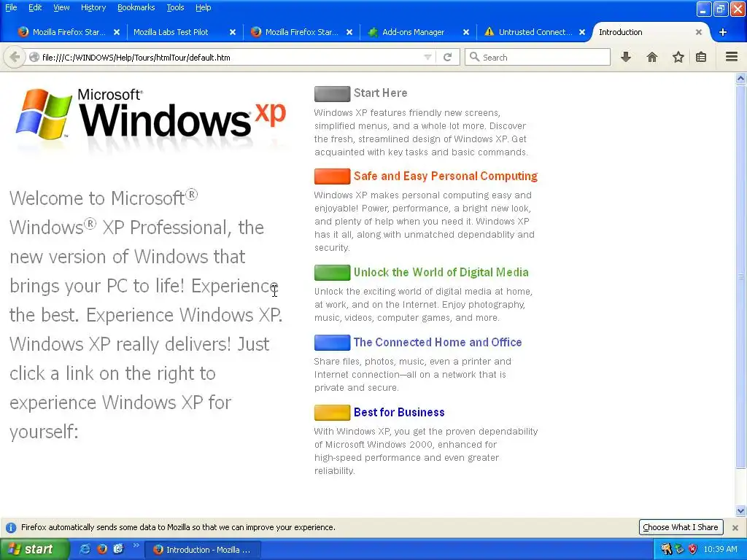Bookmark this page with the star icon

[678, 57]
